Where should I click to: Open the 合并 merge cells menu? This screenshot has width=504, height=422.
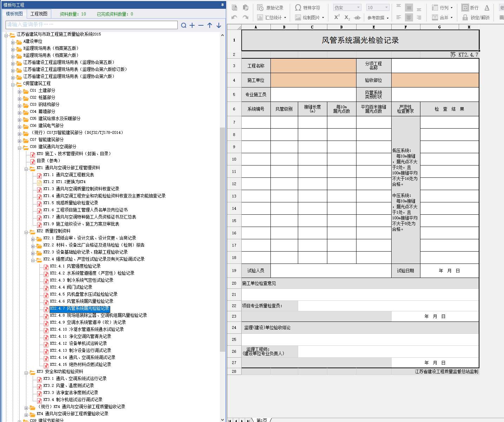point(442,17)
